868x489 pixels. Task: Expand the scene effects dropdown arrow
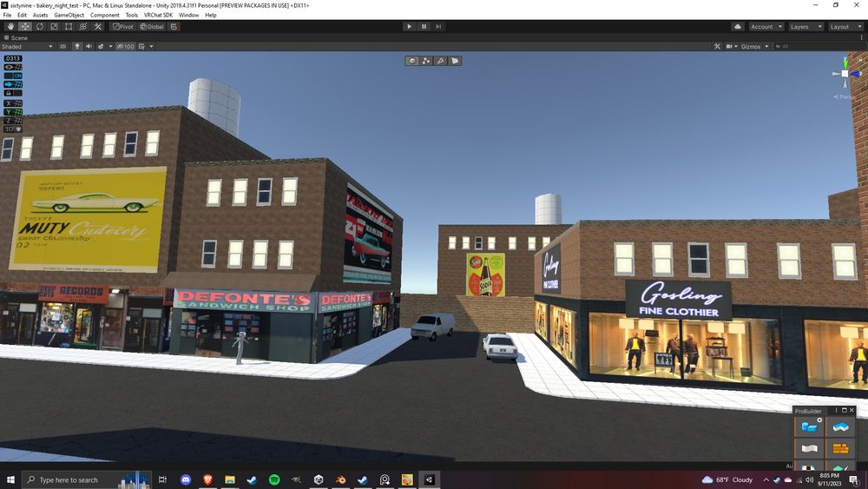(x=110, y=47)
